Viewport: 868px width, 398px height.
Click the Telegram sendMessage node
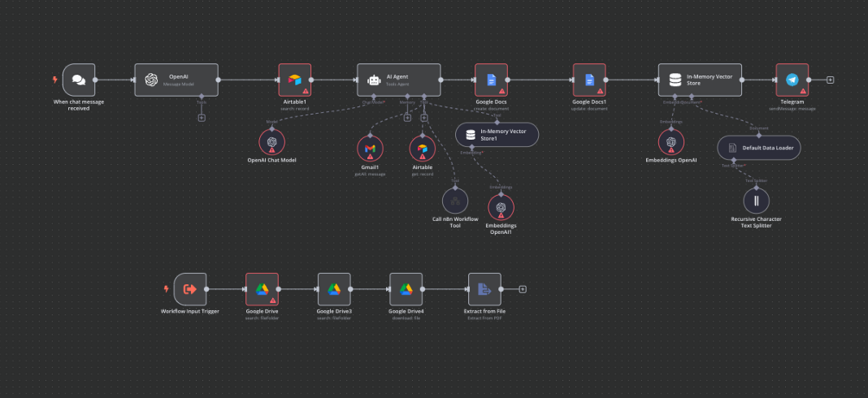[x=792, y=79]
